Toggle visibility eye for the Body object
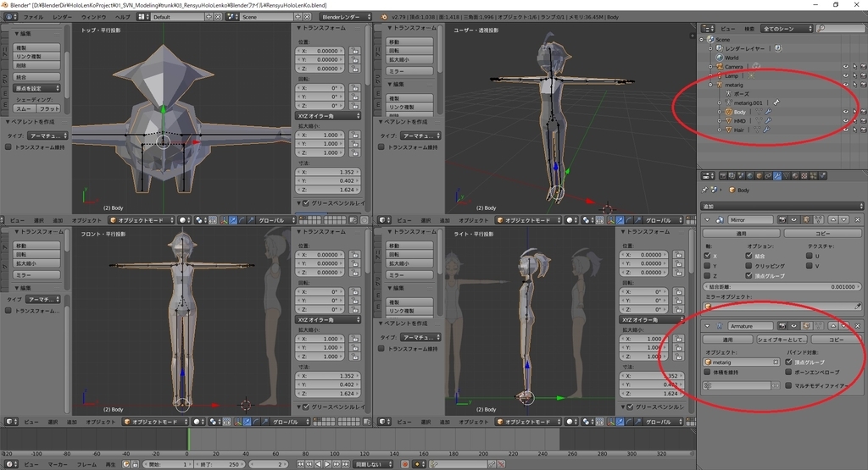This screenshot has height=470, width=868. pyautogui.click(x=845, y=112)
